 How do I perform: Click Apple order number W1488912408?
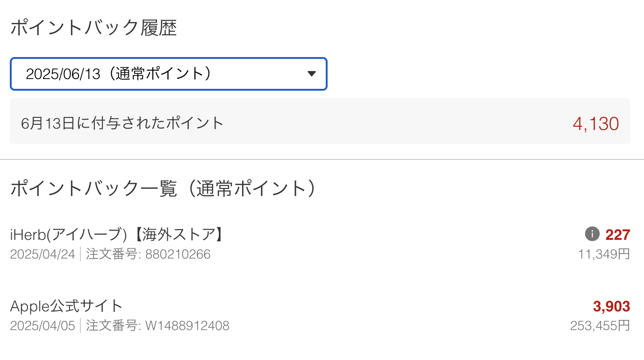(187, 326)
